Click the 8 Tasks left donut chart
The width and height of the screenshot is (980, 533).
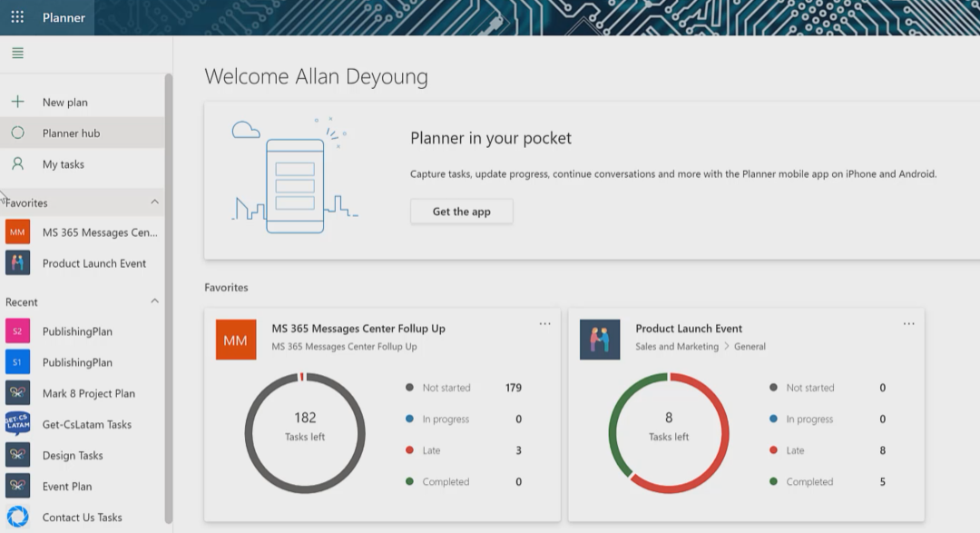[x=669, y=433]
